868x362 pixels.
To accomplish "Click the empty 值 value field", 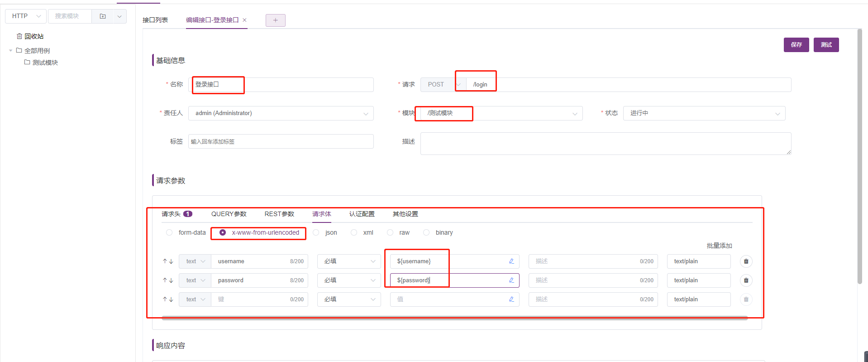I will tap(454, 299).
